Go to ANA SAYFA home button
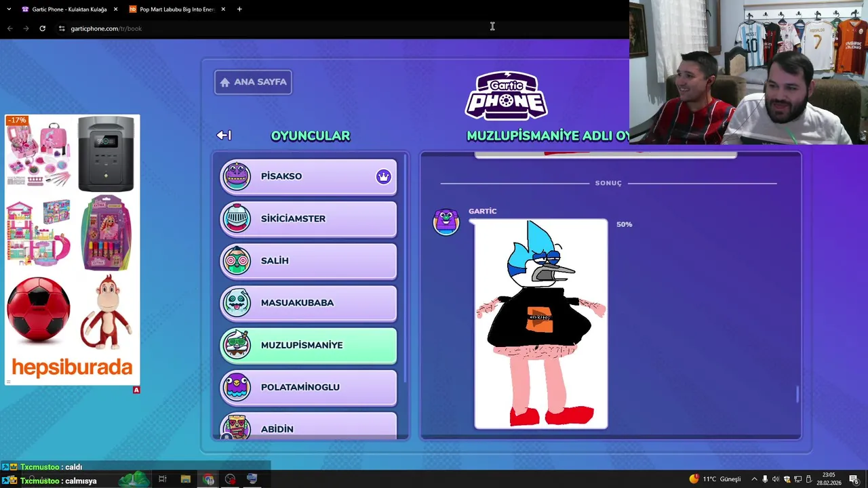This screenshot has width=868, height=488. (x=253, y=82)
